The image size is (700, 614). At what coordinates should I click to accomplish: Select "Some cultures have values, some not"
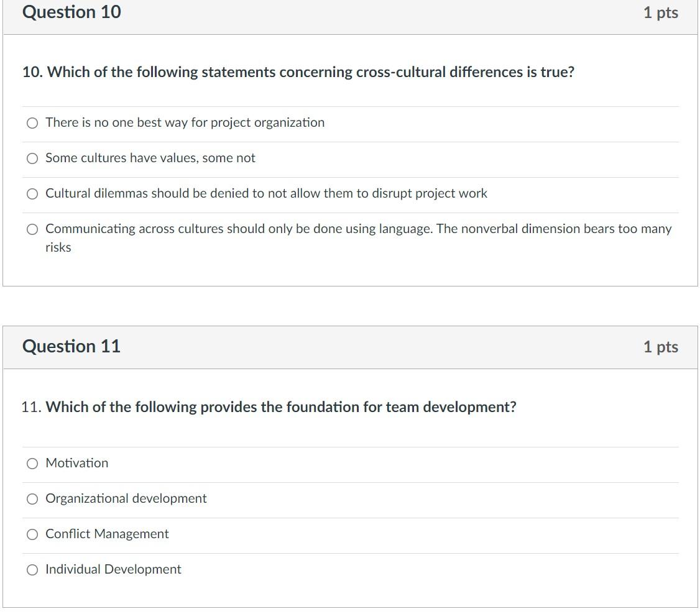(32, 158)
